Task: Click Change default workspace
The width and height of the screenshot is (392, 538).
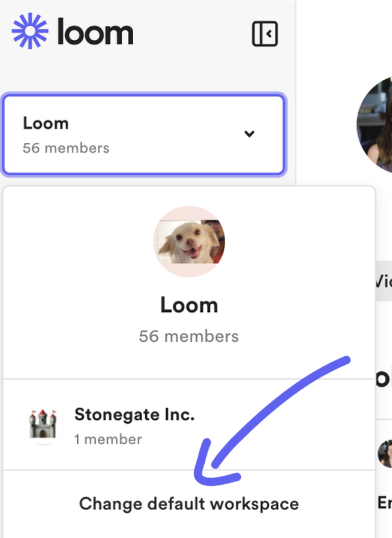Action: [x=189, y=503]
